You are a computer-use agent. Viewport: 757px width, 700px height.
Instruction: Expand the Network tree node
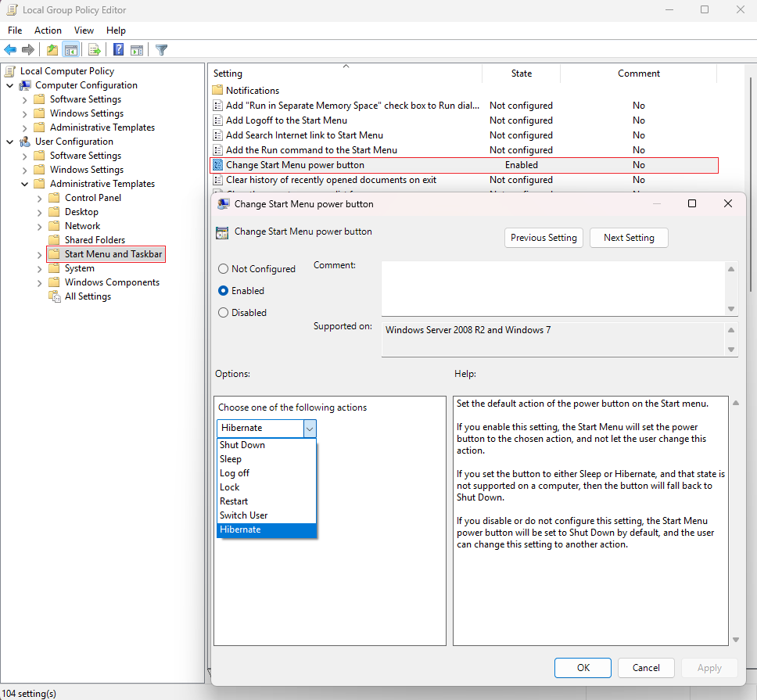coord(40,226)
